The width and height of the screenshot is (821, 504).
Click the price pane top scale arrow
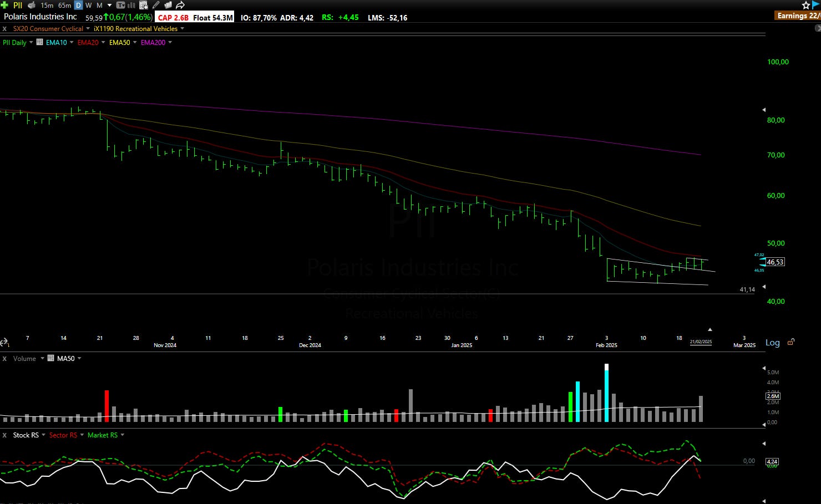tap(764, 110)
